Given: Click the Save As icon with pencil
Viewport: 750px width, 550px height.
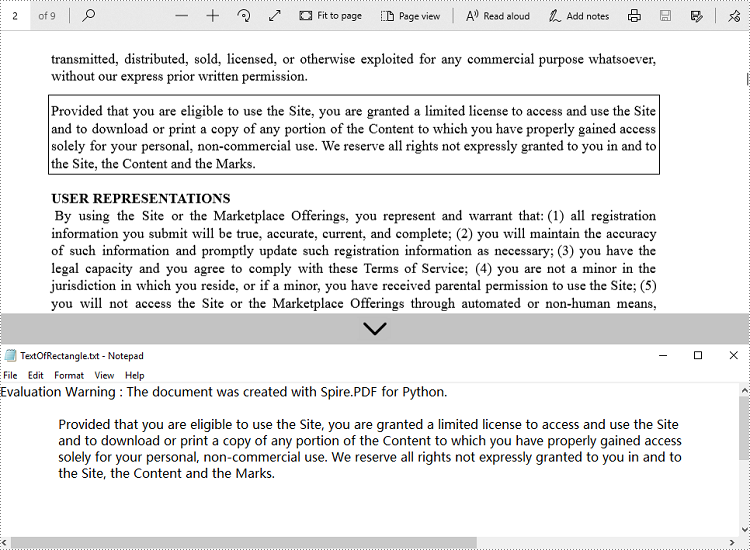Looking at the screenshot, I should (x=696, y=16).
